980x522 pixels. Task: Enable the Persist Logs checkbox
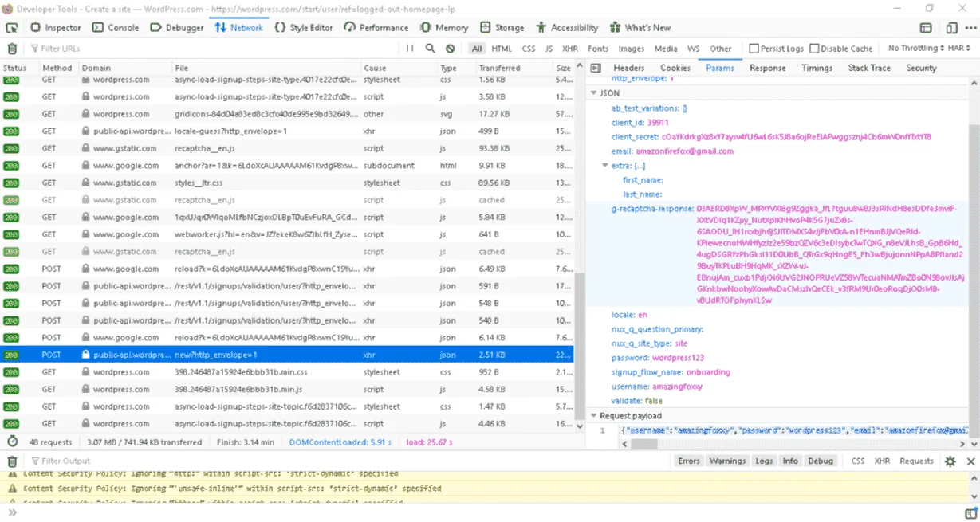tap(754, 49)
